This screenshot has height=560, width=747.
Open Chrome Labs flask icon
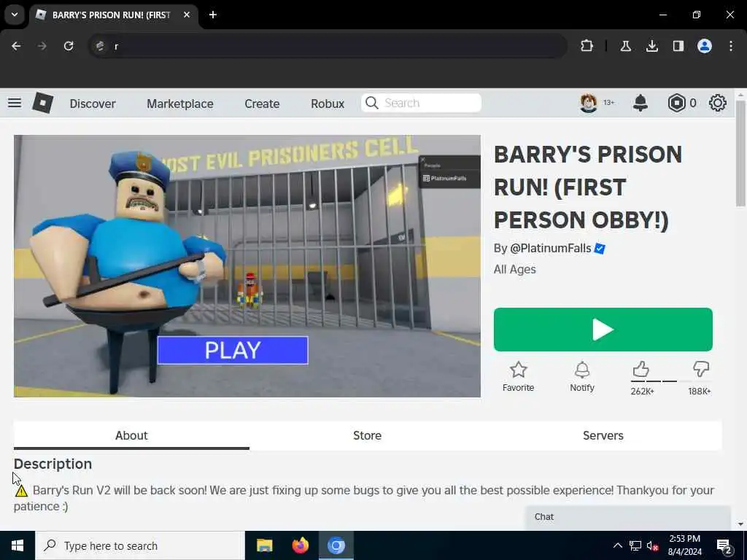click(625, 46)
